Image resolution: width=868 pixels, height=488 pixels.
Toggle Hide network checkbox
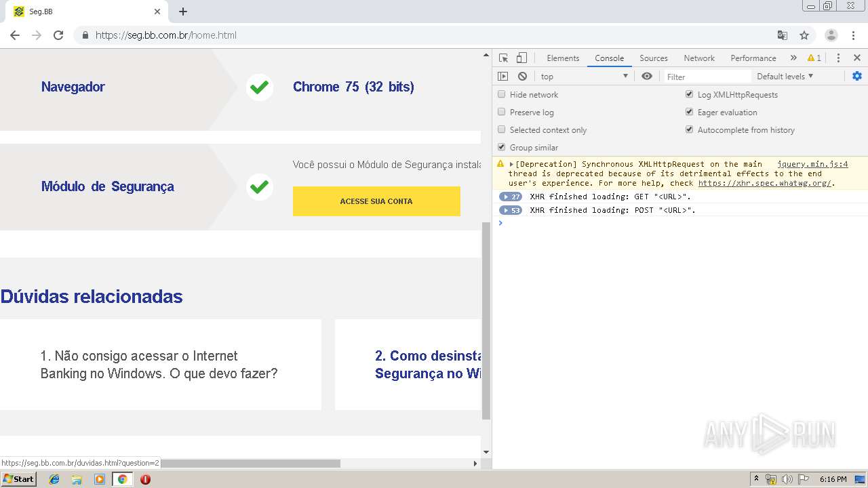pos(502,94)
